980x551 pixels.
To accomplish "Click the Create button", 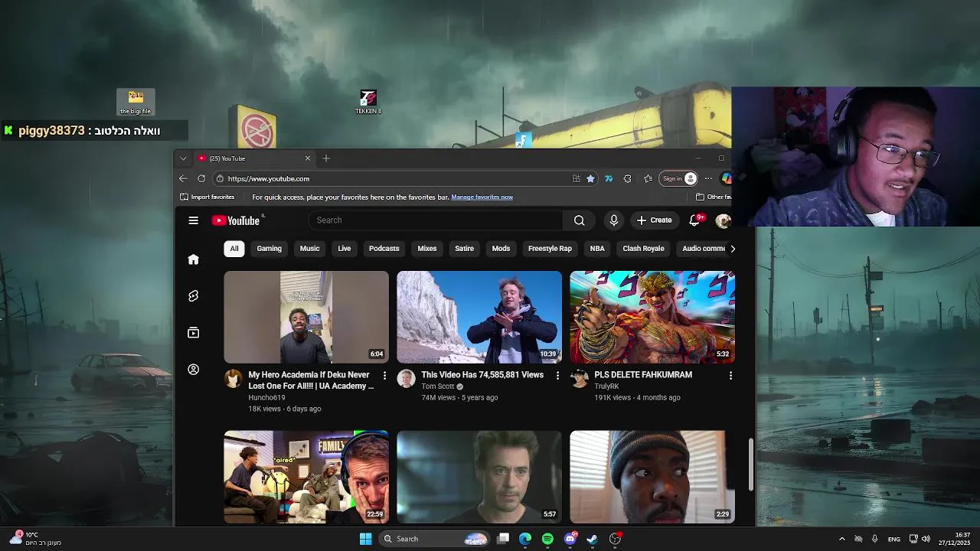I will click(x=654, y=220).
